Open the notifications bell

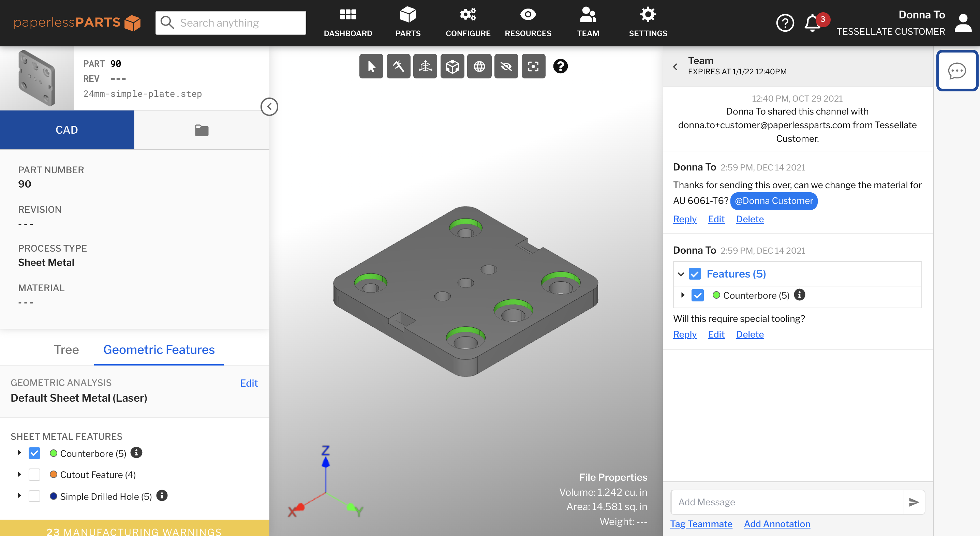pos(813,23)
